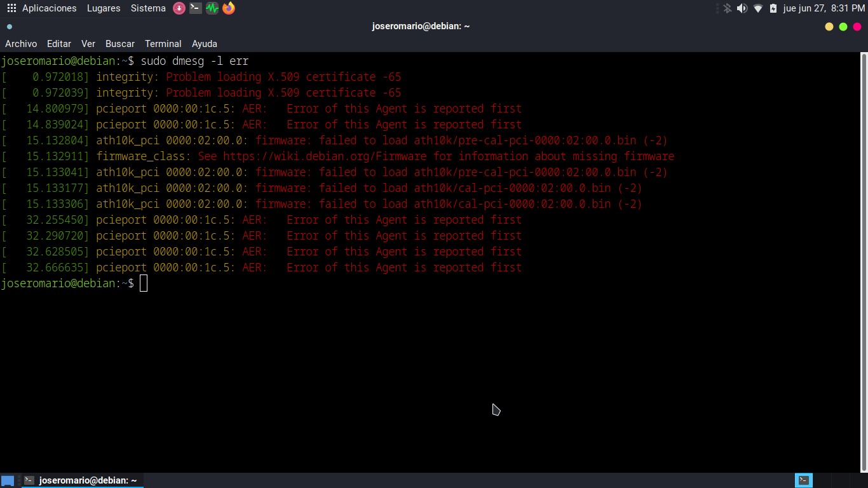Screen dimensions: 868x488
Task: Click the green maximize window button
Action: (843, 27)
